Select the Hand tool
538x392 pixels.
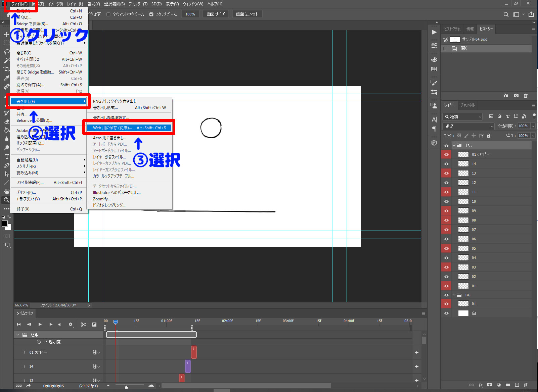point(6,191)
